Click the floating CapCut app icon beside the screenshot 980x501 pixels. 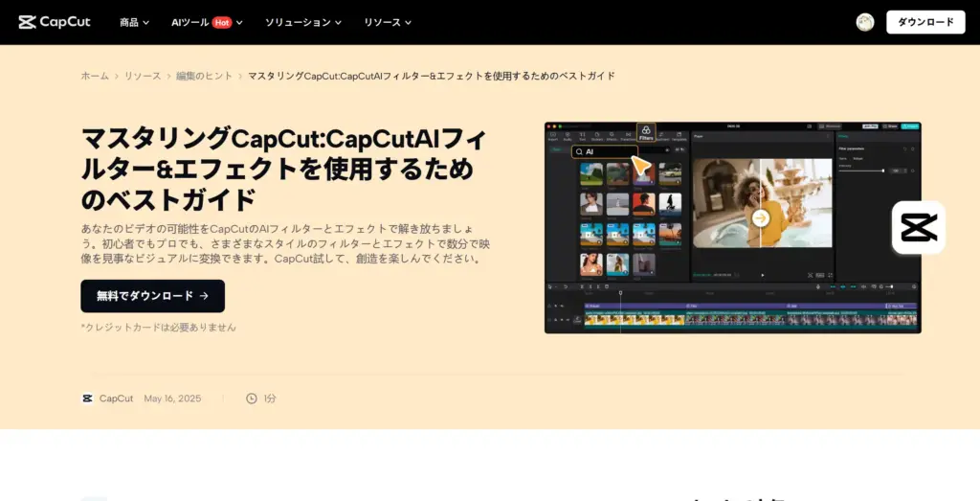coord(919,227)
